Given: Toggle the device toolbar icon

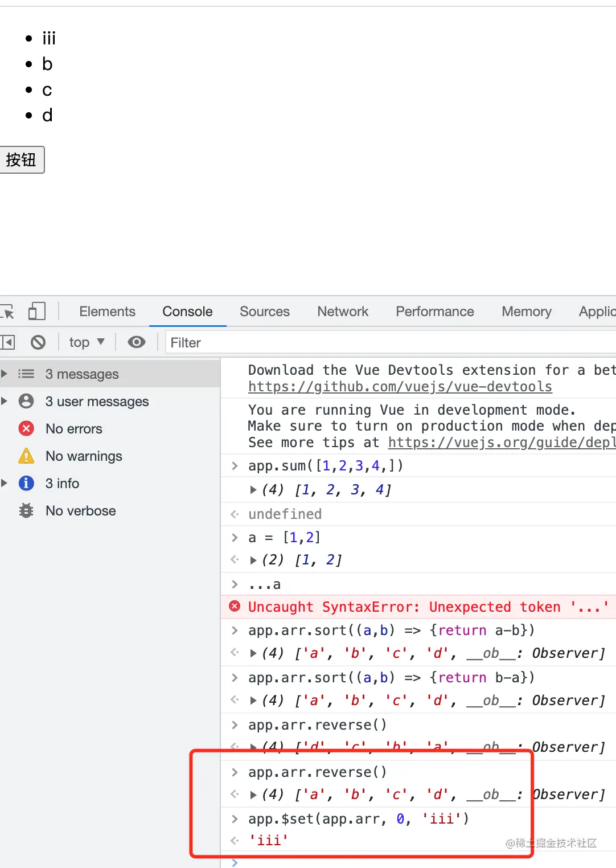Looking at the screenshot, I should click(x=37, y=311).
